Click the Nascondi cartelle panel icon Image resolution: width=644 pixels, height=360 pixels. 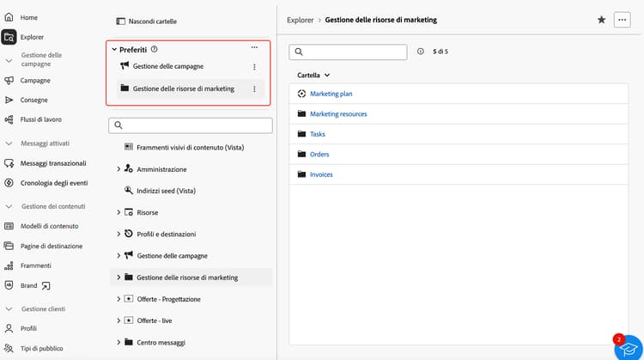[x=121, y=21]
